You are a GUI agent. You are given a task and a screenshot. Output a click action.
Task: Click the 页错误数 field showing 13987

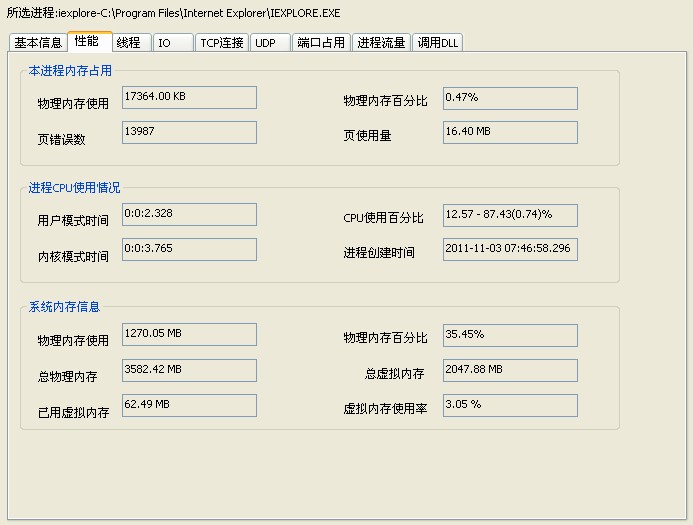pos(189,132)
